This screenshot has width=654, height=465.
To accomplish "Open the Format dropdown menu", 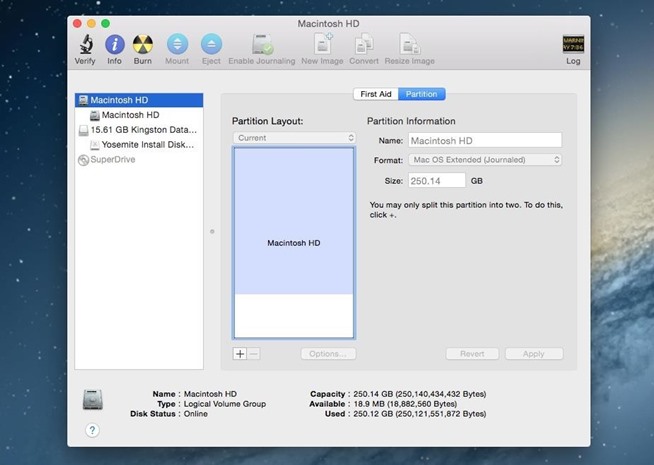I will pos(484,159).
